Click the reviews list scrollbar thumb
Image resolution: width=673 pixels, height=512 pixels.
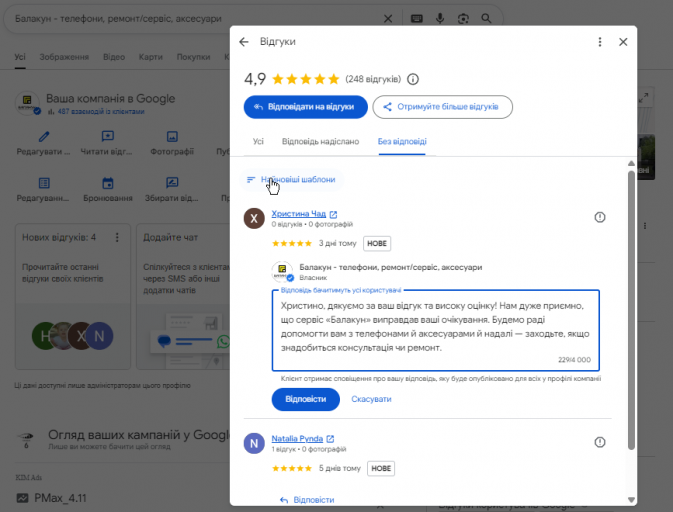631,309
